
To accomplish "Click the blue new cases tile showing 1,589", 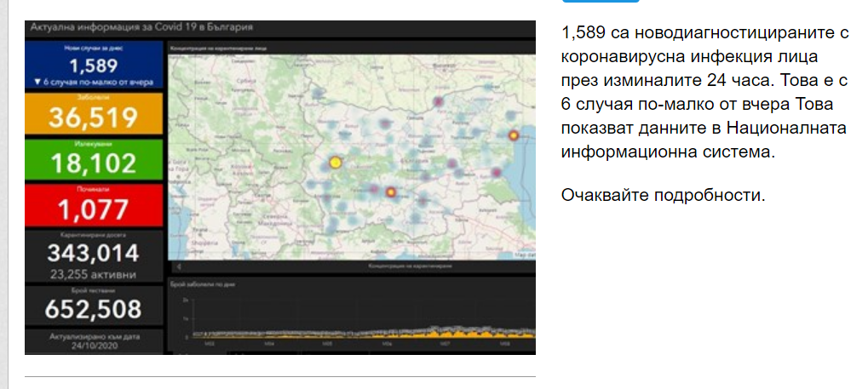I will pyautogui.click(x=94, y=66).
